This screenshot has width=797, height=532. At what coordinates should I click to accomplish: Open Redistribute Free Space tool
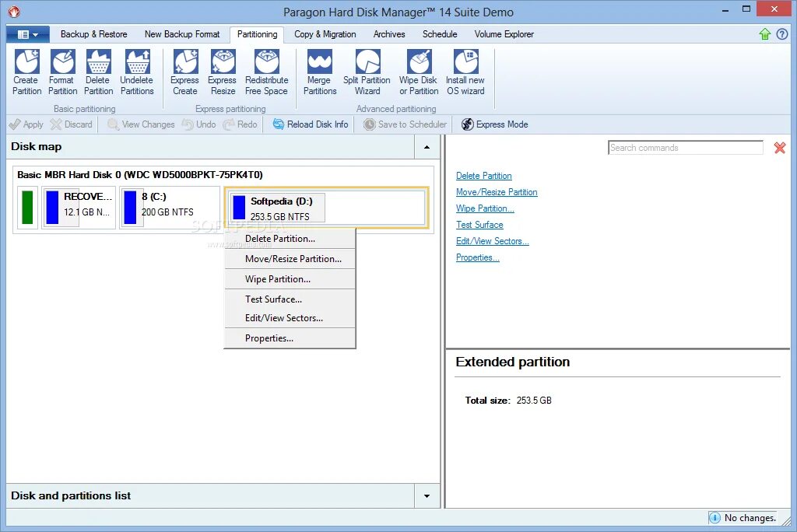[x=266, y=72]
